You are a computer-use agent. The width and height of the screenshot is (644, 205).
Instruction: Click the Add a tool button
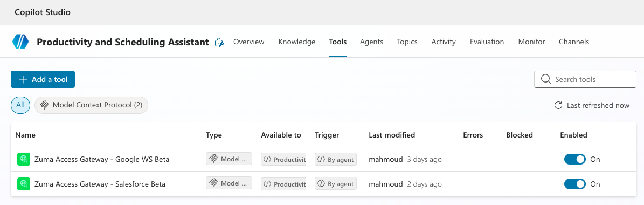pos(43,79)
